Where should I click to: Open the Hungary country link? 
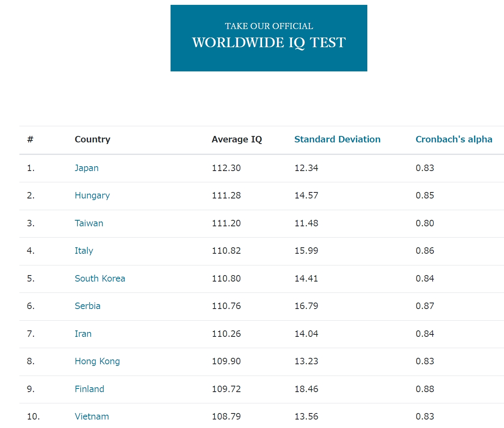tap(92, 196)
